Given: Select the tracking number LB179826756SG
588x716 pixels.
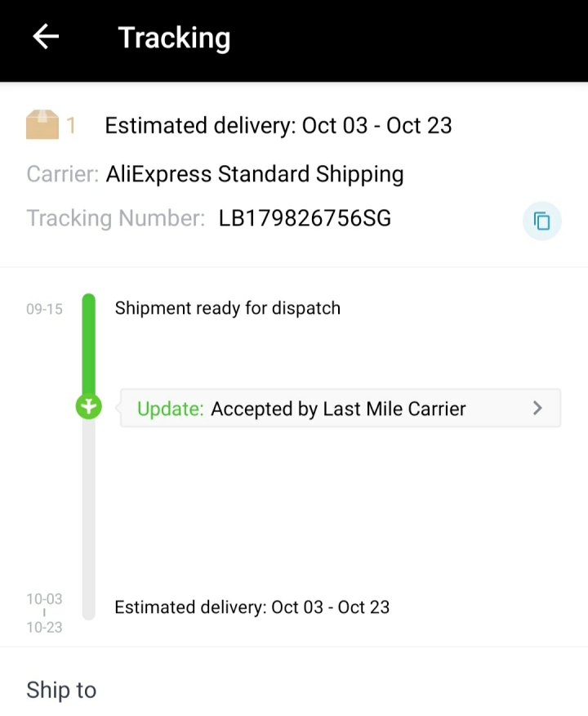Looking at the screenshot, I should coord(305,218).
